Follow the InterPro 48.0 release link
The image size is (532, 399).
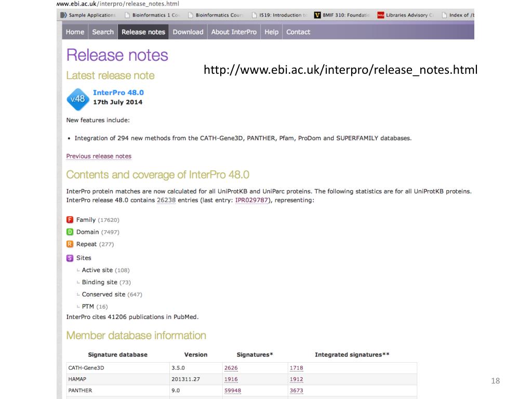click(x=118, y=92)
